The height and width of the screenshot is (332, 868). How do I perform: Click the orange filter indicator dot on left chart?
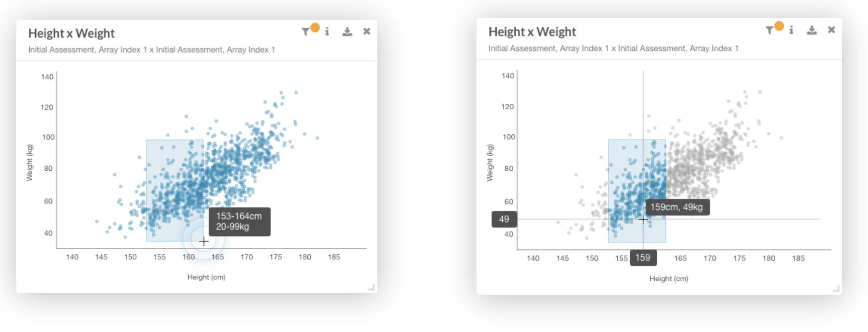click(x=315, y=27)
